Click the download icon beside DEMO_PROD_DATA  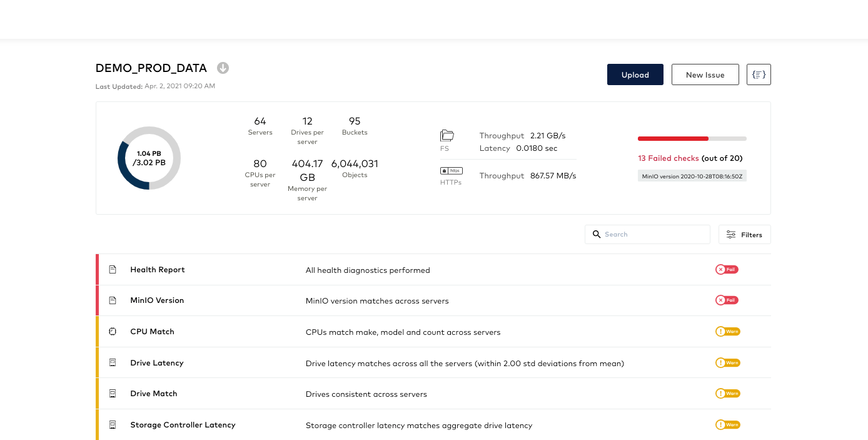pos(223,68)
